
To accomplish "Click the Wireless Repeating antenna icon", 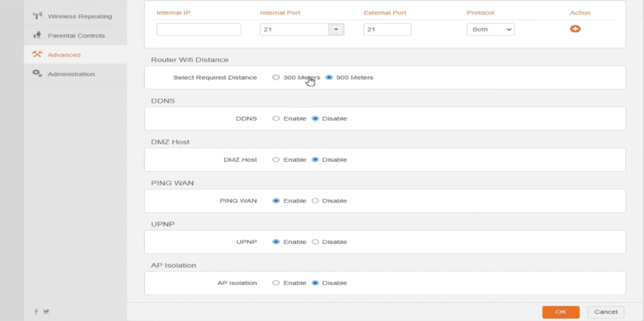I will (36, 16).
